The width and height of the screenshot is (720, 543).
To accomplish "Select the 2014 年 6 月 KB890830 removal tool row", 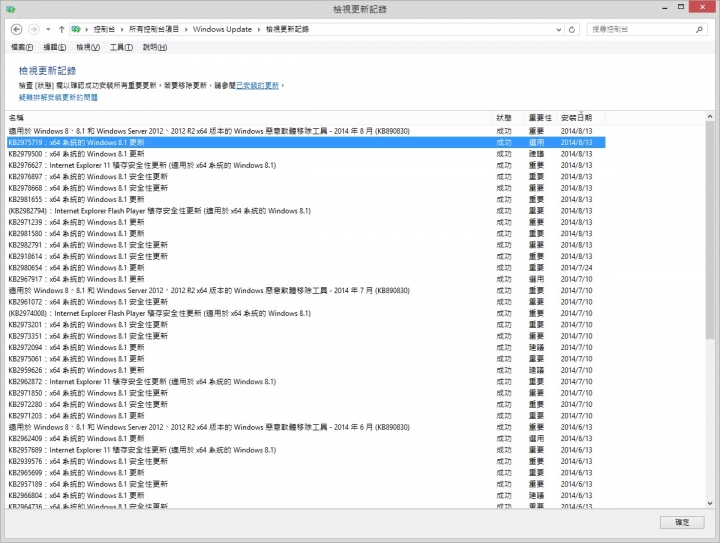I will pyautogui.click(x=306, y=427).
